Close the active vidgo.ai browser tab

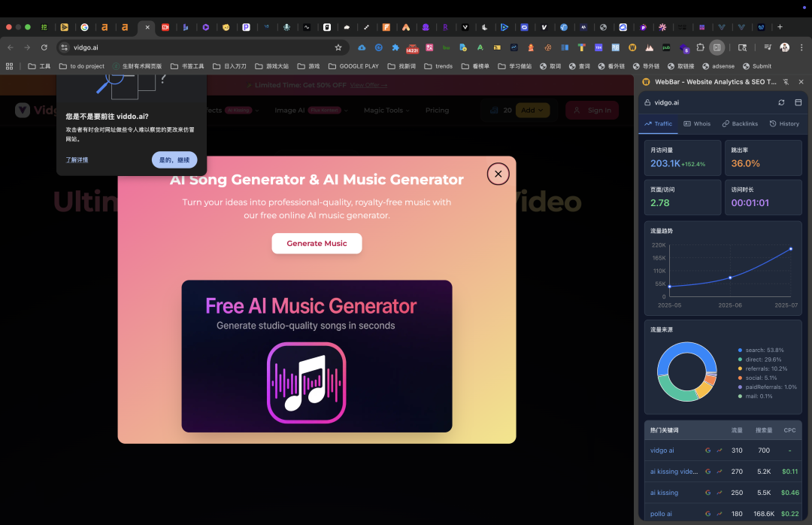tap(147, 27)
